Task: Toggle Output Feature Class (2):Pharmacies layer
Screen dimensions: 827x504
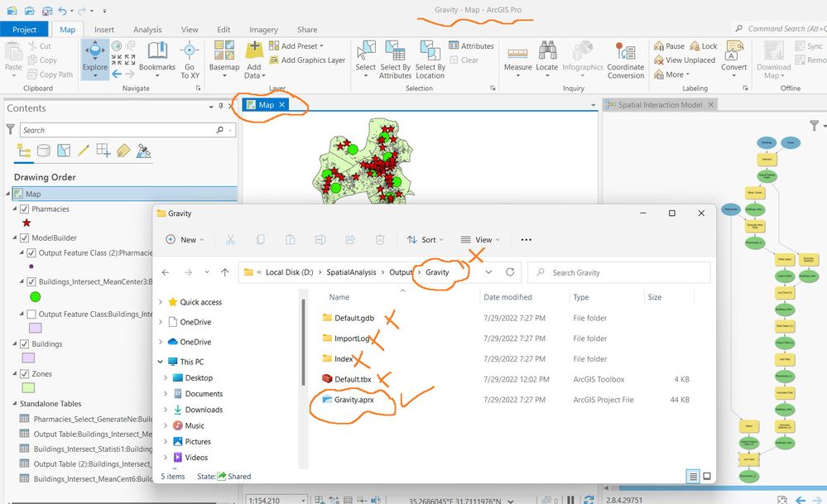Action: (x=31, y=252)
